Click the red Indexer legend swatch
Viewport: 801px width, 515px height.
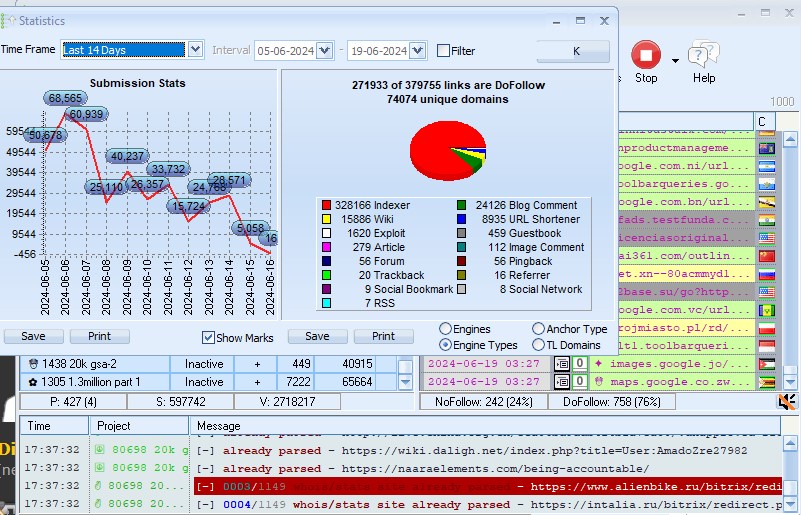(326, 205)
